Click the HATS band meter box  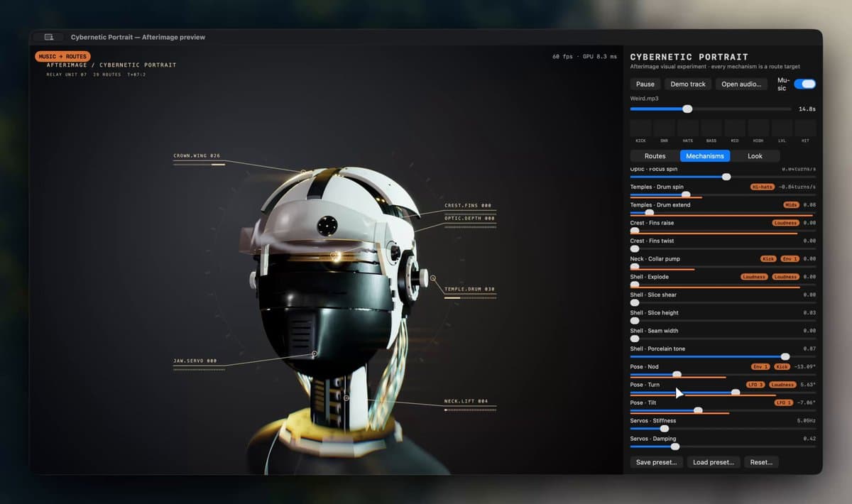click(x=687, y=128)
